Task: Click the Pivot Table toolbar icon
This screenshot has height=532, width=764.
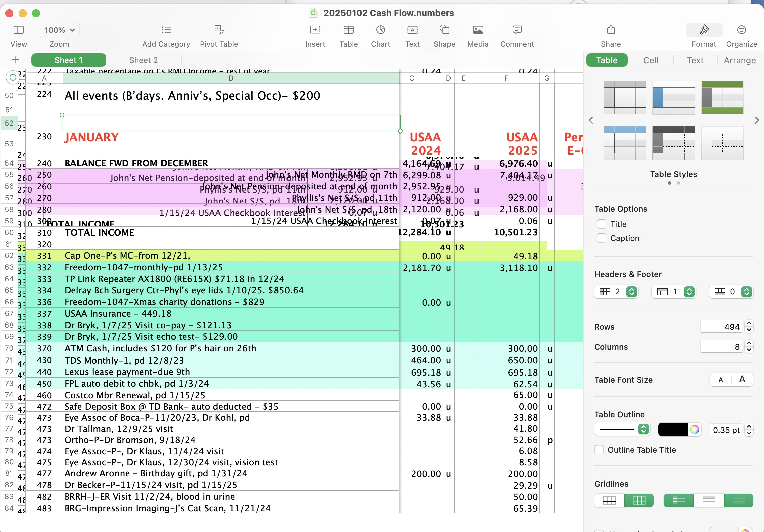Action: 219,30
